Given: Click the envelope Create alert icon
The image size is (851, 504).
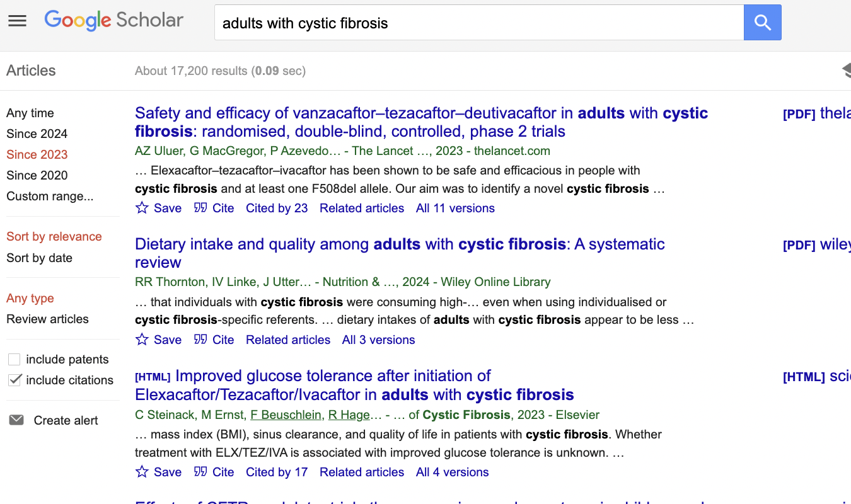Looking at the screenshot, I should click(16, 420).
